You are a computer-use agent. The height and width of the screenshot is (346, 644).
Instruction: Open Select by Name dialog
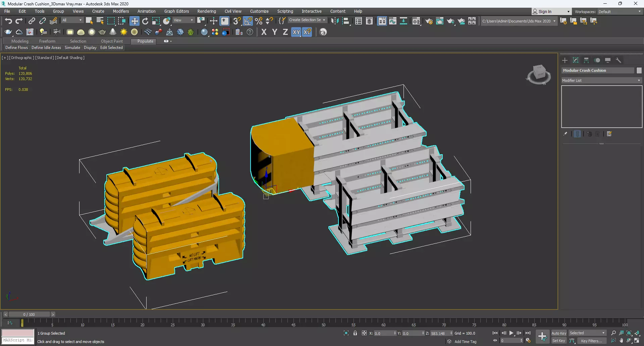pos(100,21)
